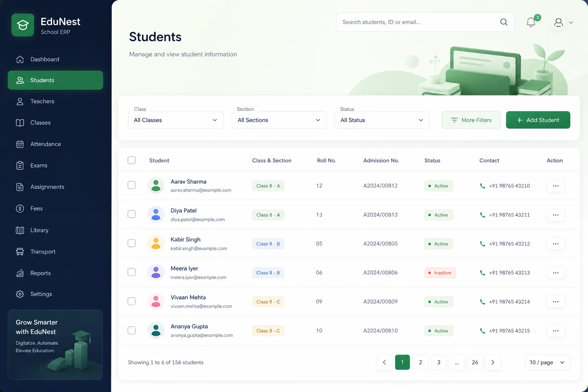Click the next page arrow
The width and height of the screenshot is (588, 392).
[493, 362]
